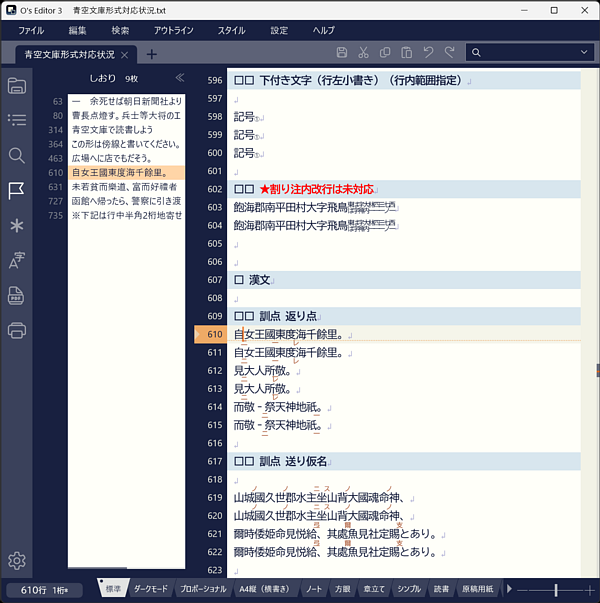The height and width of the screenshot is (603, 600).
Task: Jump to bookmark ※下記は行中半角2桁地寄せ
Action: [x=126, y=215]
